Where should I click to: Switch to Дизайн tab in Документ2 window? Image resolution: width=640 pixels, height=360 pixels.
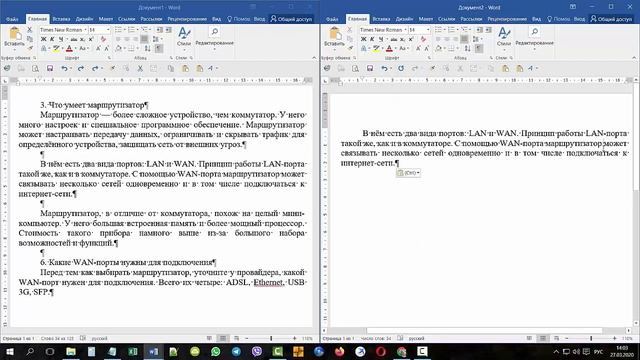pos(404,19)
